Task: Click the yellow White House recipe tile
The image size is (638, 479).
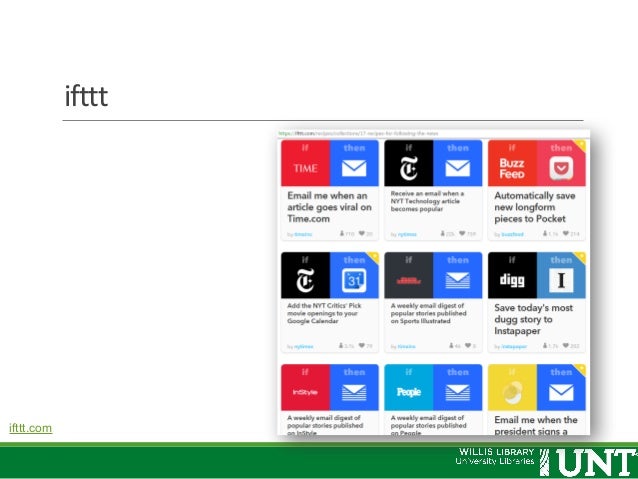Action: (512, 387)
